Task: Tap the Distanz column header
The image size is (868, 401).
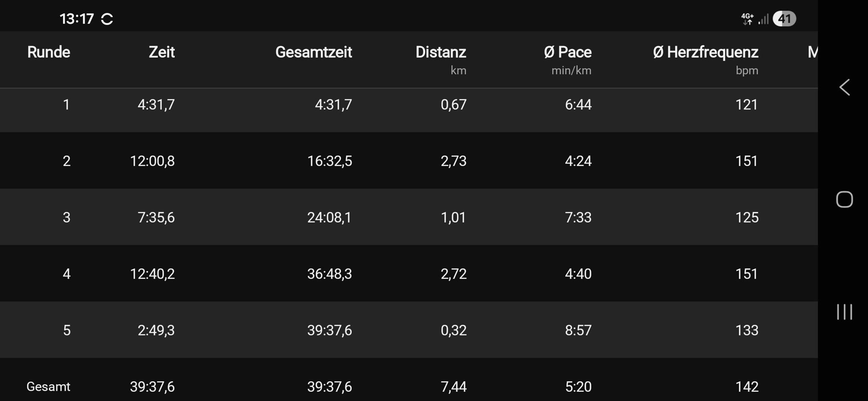Action: (x=441, y=52)
